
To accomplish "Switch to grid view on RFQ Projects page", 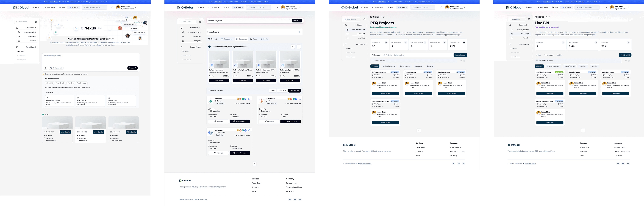I will [464, 61].
